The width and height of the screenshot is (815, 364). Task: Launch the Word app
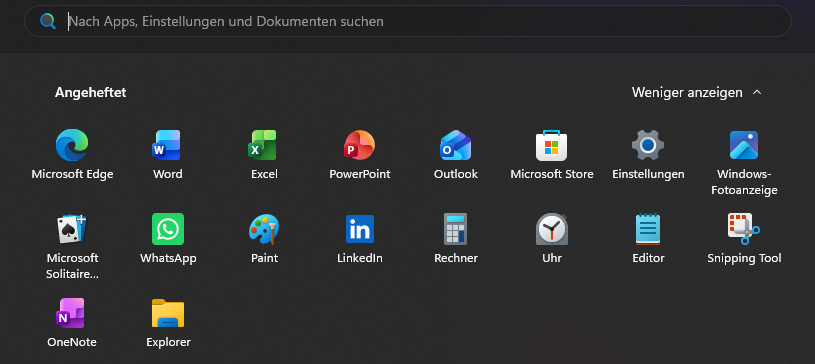167,145
